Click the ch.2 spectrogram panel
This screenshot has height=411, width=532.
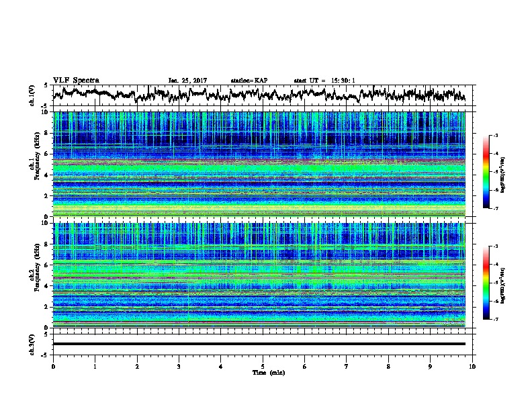(259, 275)
